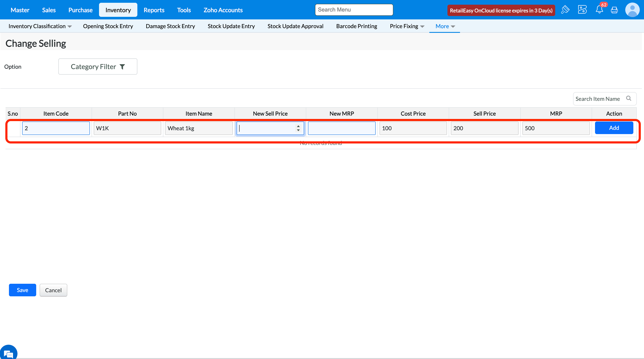
Task: Click the funnel icon in Category Filter
Action: click(122, 67)
